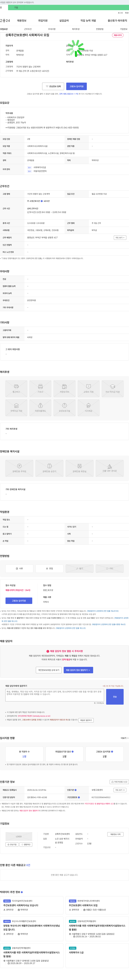Click the 통근버스 benefit icon
The image size is (129, 980).
click(x=16, y=389)
